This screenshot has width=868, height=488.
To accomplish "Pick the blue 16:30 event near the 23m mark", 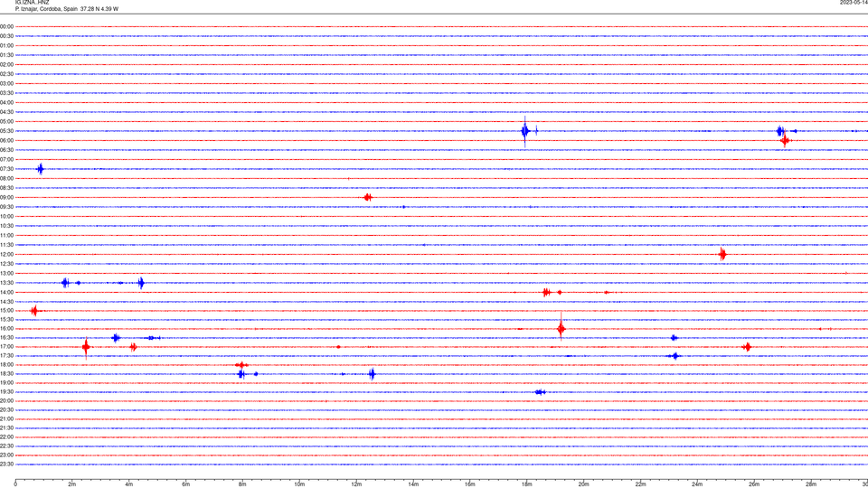I will coord(674,337).
